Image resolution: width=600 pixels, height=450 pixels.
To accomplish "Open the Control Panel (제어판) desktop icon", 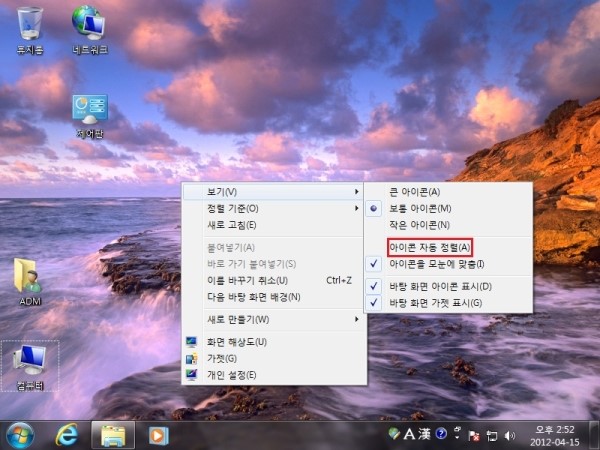I will coord(90,112).
